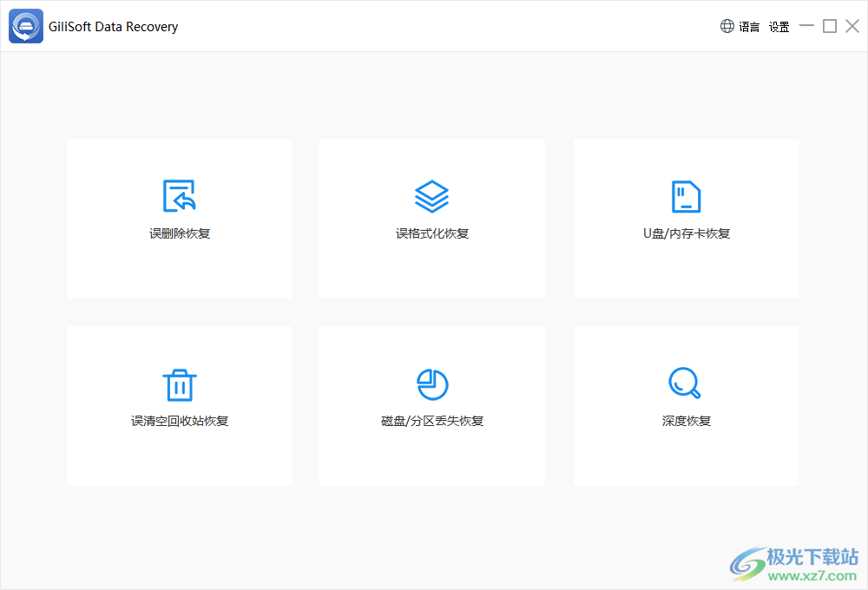
Task: Open U盘/内存卡恢复 via memory card icon
Action: [686, 194]
